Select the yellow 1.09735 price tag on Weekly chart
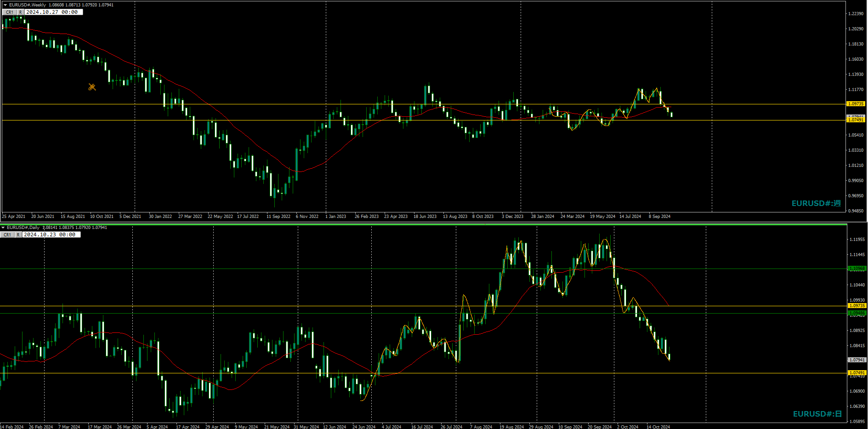The image size is (868, 429). coord(856,104)
